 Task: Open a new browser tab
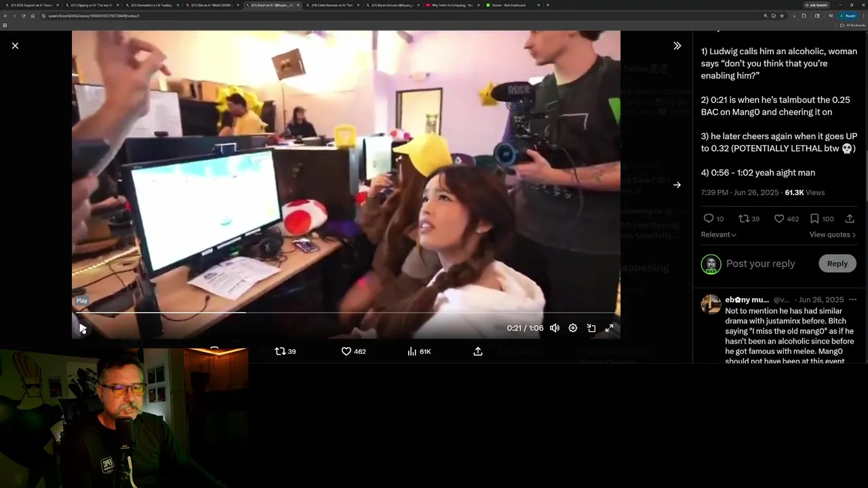[548, 5]
